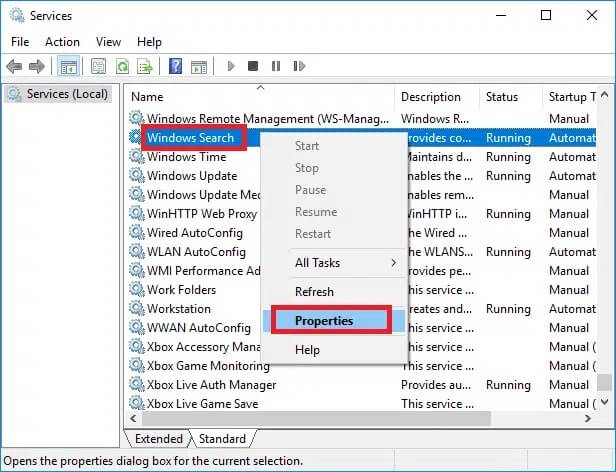Click gear icon beside Windows Remote Management
616x472 pixels.
137,118
